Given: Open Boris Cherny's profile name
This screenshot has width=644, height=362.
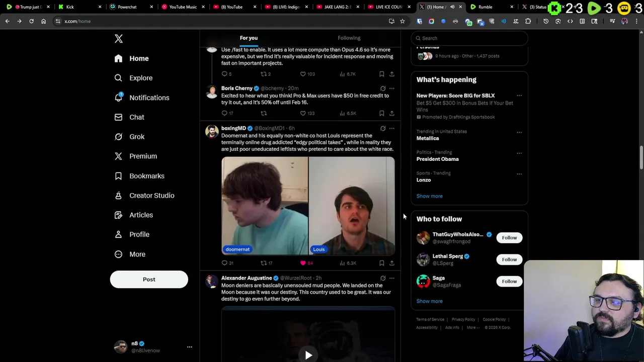Looking at the screenshot, I should coord(237,88).
